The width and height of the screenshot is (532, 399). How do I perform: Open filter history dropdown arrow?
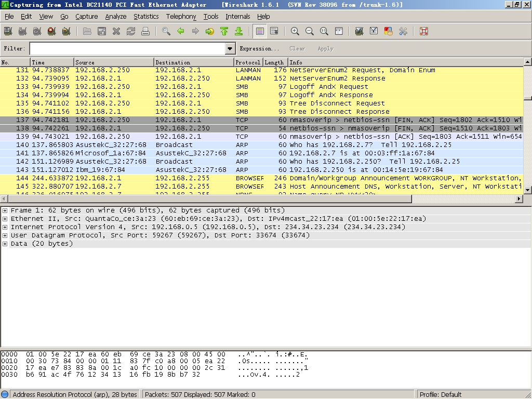[x=230, y=48]
